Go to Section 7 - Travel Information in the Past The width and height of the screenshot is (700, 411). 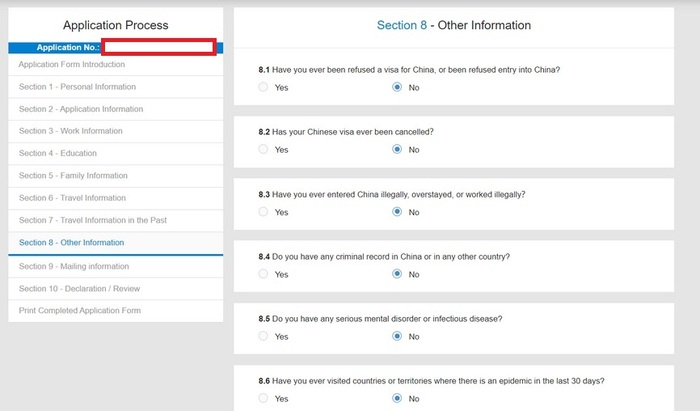click(x=92, y=220)
